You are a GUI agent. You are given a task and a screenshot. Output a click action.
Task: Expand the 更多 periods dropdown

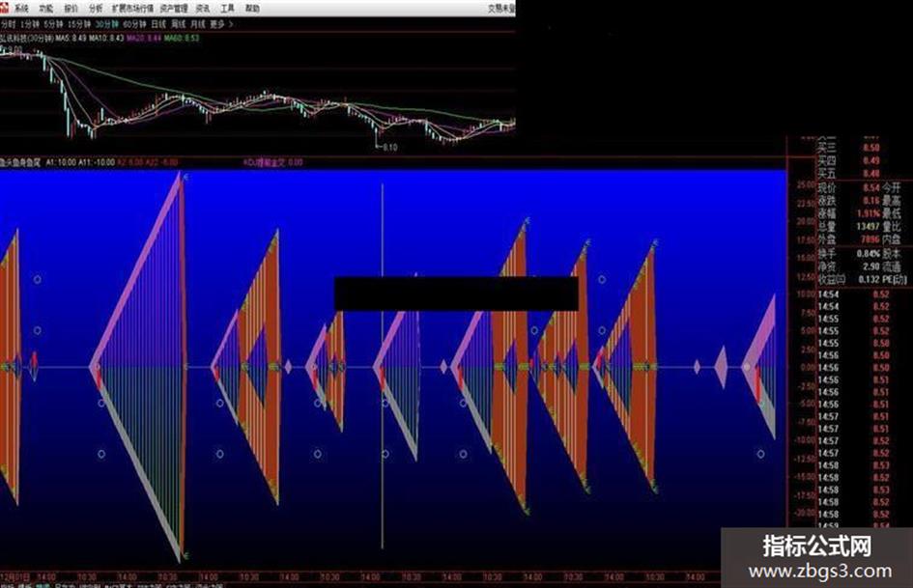coord(221,24)
